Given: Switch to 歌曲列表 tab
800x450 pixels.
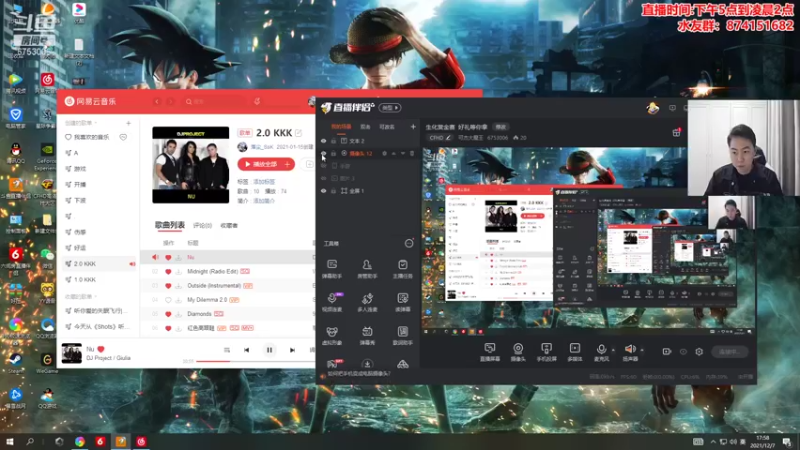Looking at the screenshot, I should tap(170, 225).
